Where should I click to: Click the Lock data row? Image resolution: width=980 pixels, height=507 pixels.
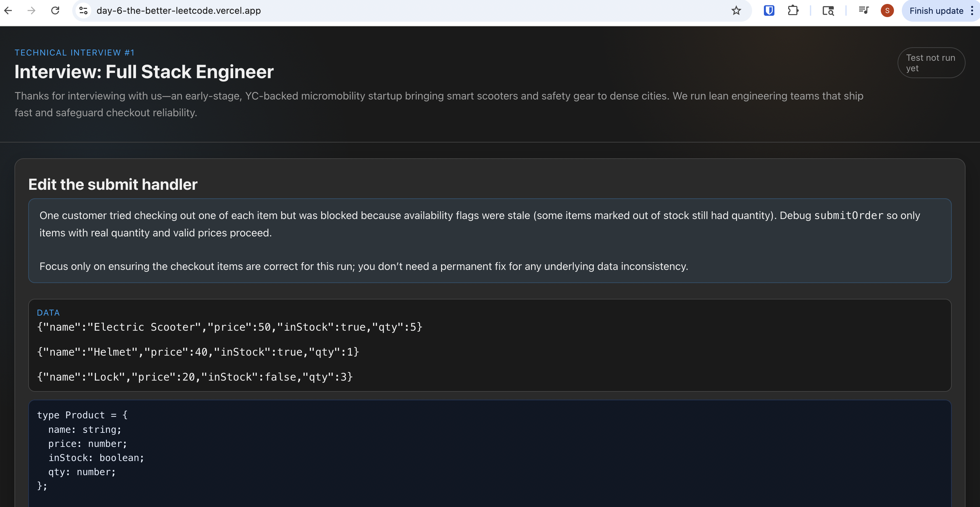[195, 377]
